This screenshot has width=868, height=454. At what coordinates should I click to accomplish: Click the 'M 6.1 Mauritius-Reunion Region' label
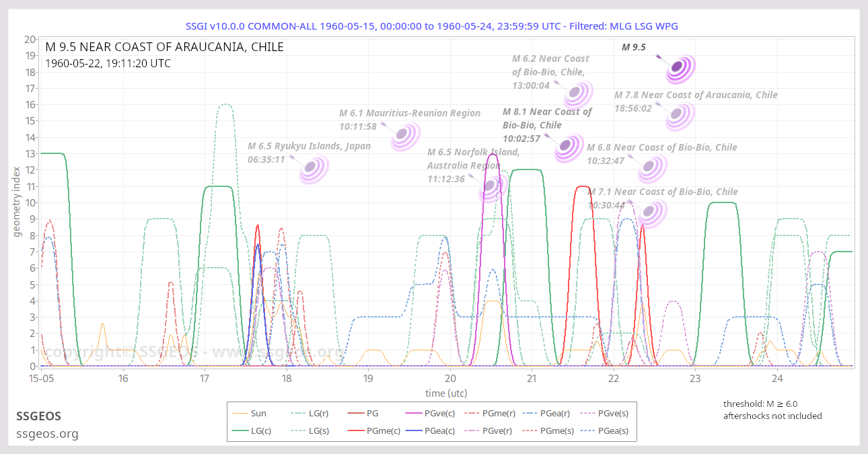click(x=410, y=113)
